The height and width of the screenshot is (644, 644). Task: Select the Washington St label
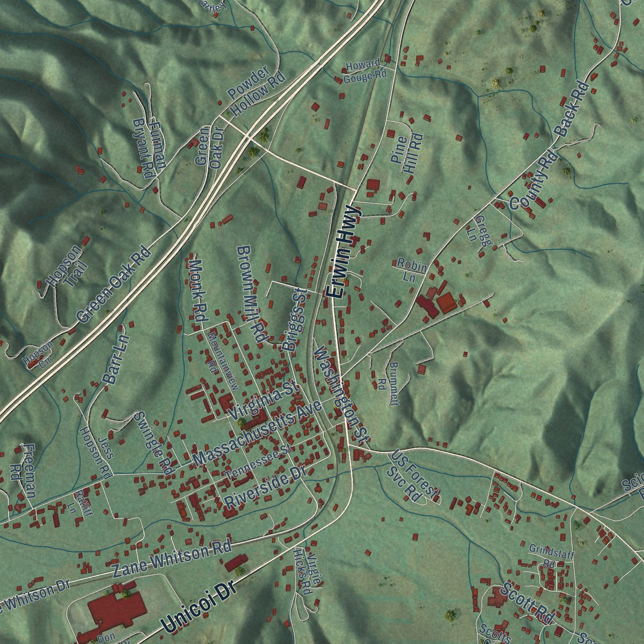click(341, 395)
